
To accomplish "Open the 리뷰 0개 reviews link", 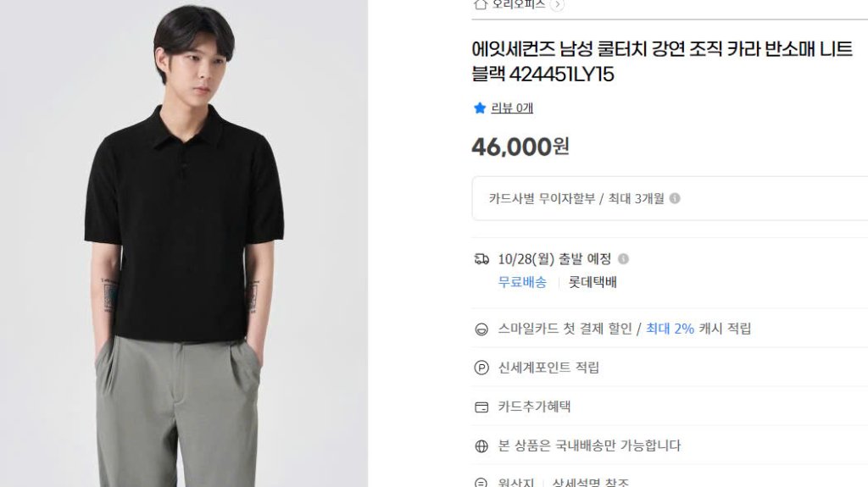I will point(512,108).
